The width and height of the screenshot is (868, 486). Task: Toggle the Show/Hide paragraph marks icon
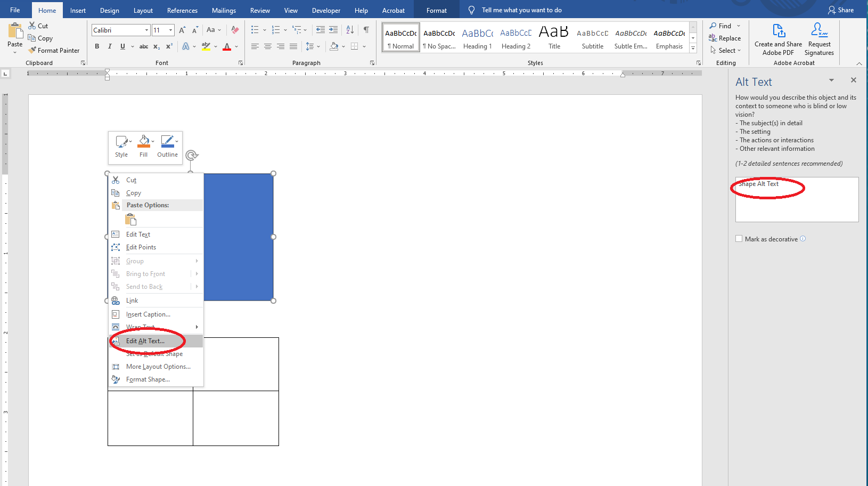point(366,30)
